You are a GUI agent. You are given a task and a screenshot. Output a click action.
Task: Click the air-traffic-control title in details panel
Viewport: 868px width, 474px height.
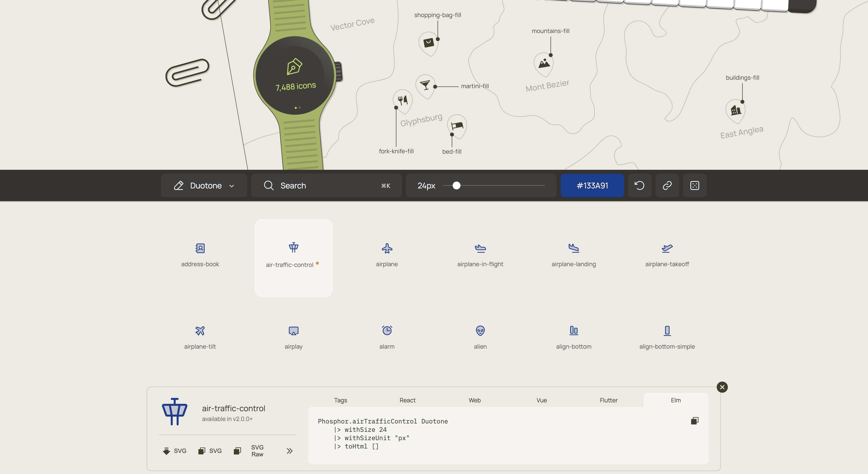tap(234, 408)
